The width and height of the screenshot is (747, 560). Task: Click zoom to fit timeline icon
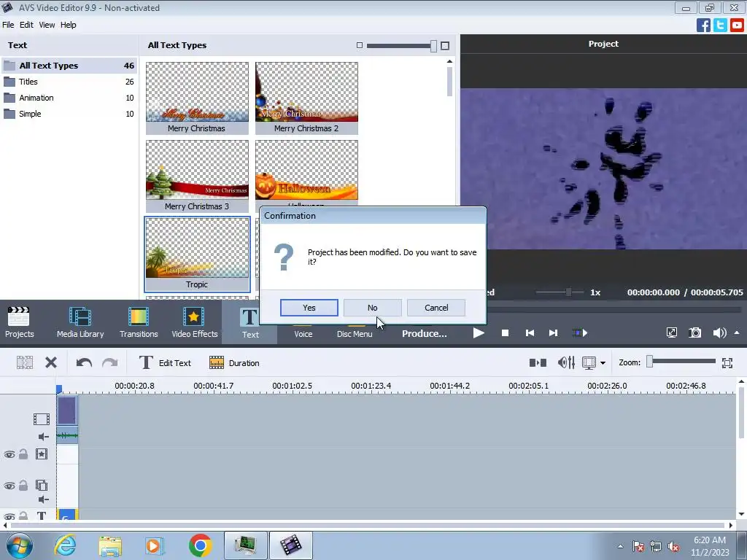coord(727,363)
